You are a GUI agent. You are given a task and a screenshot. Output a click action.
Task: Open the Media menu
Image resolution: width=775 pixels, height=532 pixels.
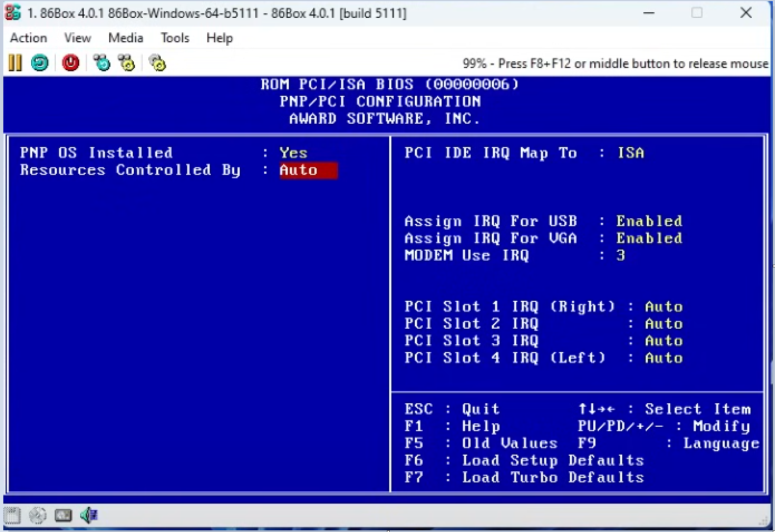(x=125, y=38)
